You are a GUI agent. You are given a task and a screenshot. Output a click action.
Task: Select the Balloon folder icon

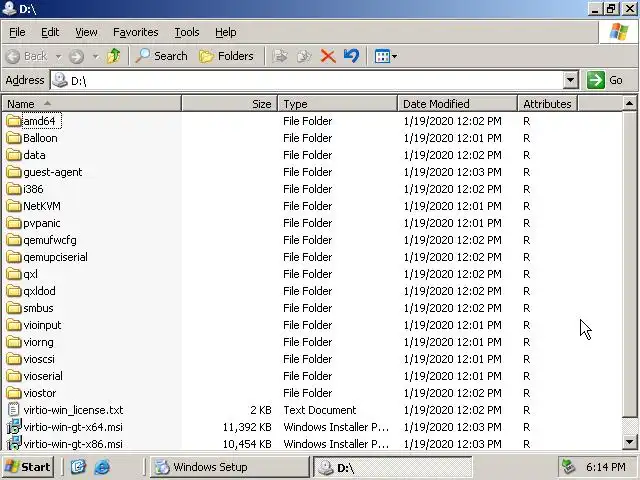coord(13,138)
